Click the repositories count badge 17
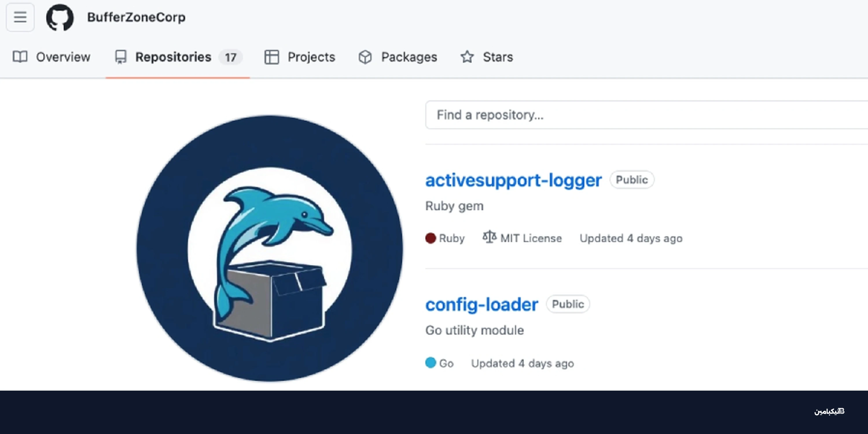868x434 pixels. click(231, 57)
